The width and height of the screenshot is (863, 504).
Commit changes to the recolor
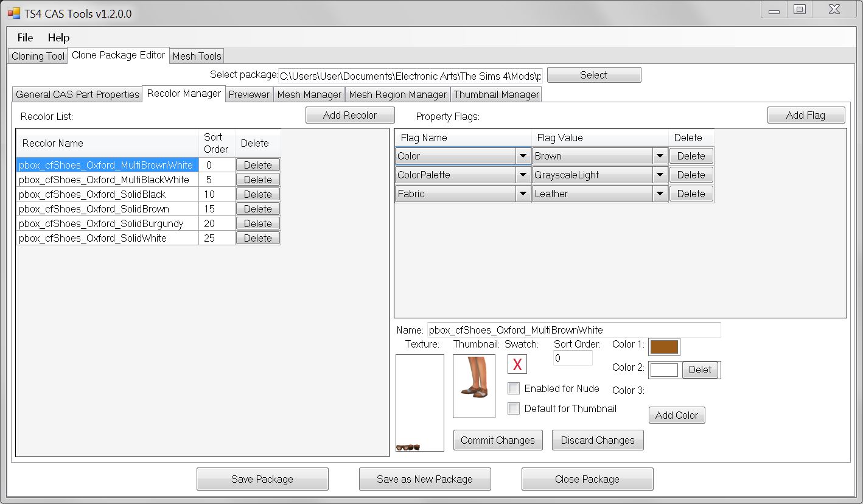click(498, 440)
